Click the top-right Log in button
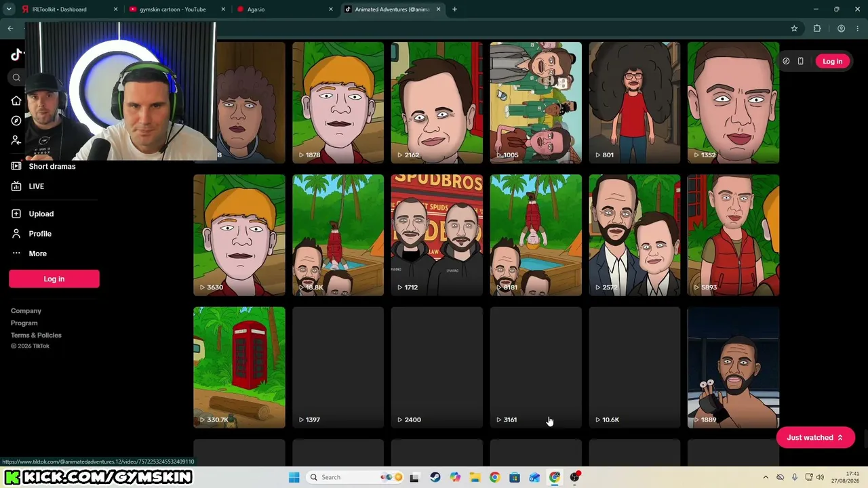 pos(832,61)
